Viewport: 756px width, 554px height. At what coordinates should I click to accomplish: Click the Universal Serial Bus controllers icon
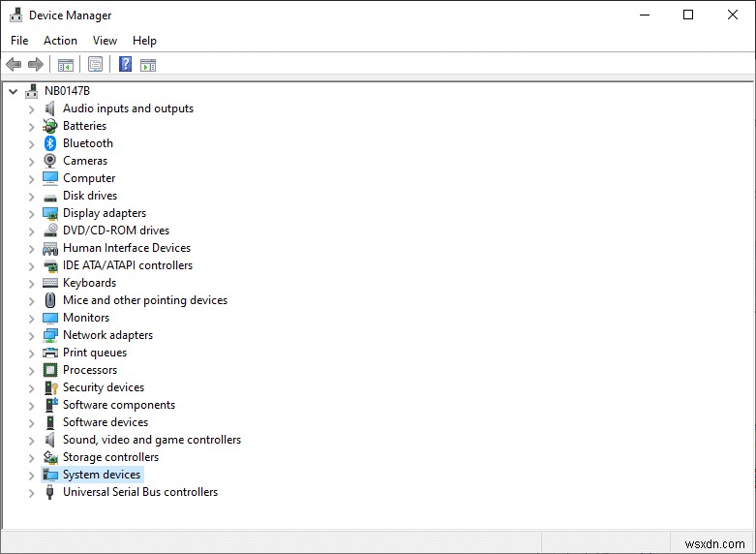(49, 492)
